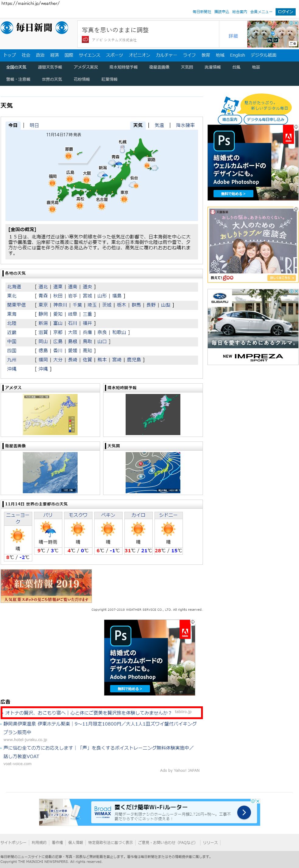Open 週間天気予報 in weather submenu
This screenshot has height=868, width=299.
[50, 67]
